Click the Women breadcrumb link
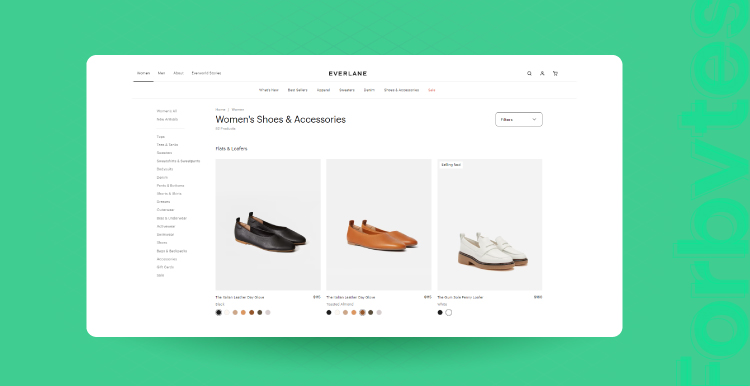This screenshot has width=750, height=386. coord(238,110)
